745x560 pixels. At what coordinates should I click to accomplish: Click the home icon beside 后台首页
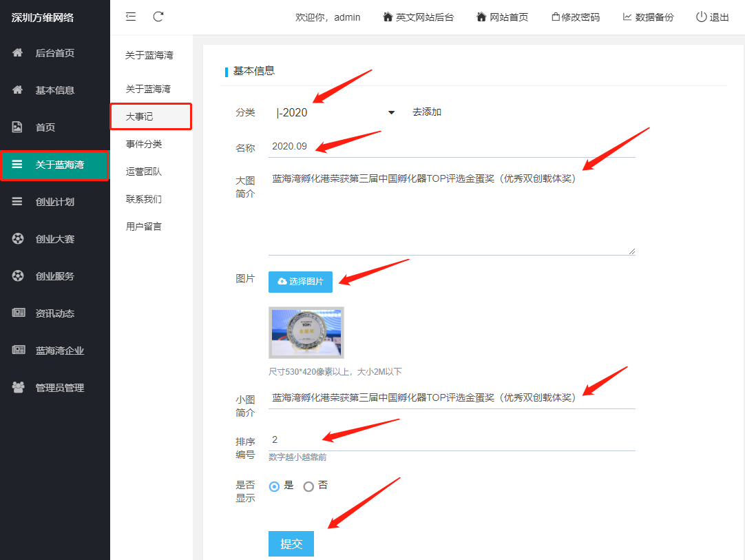18,53
